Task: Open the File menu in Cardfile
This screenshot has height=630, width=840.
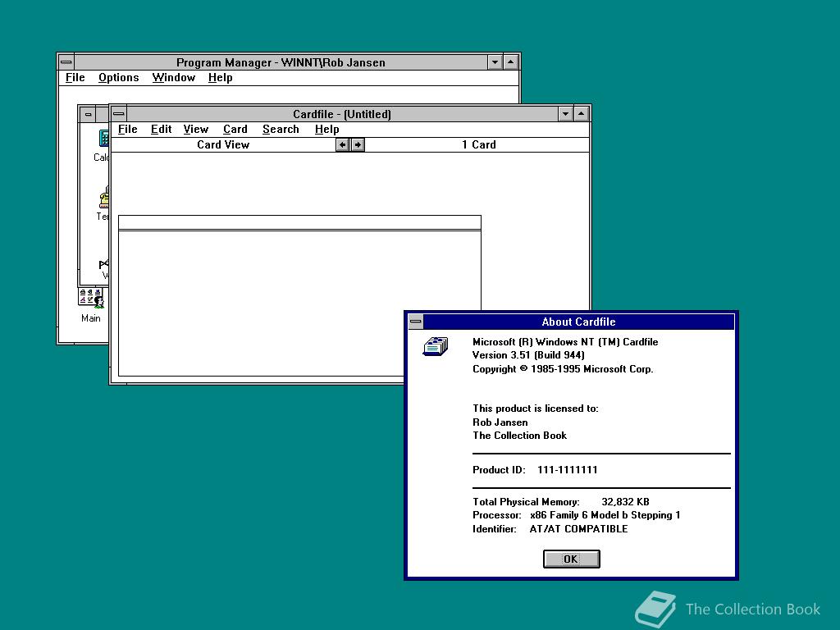Action: [127, 129]
